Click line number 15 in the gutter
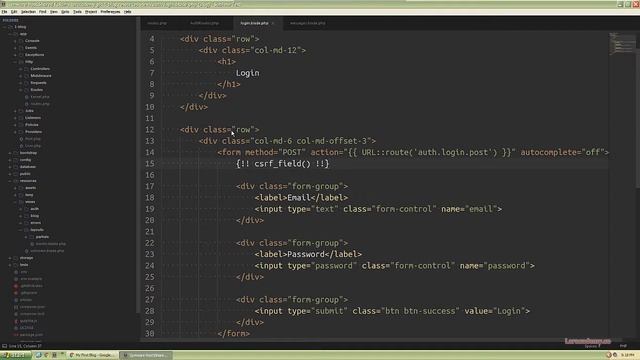 150,164
